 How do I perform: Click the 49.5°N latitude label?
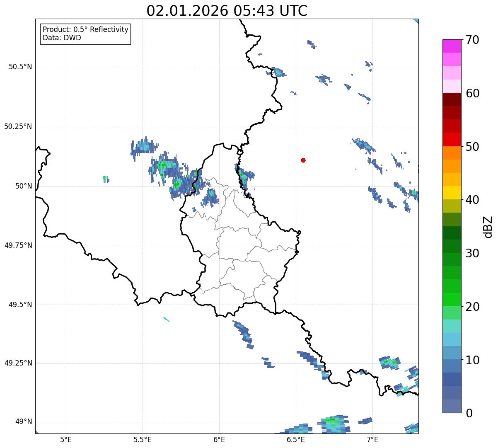20,305
